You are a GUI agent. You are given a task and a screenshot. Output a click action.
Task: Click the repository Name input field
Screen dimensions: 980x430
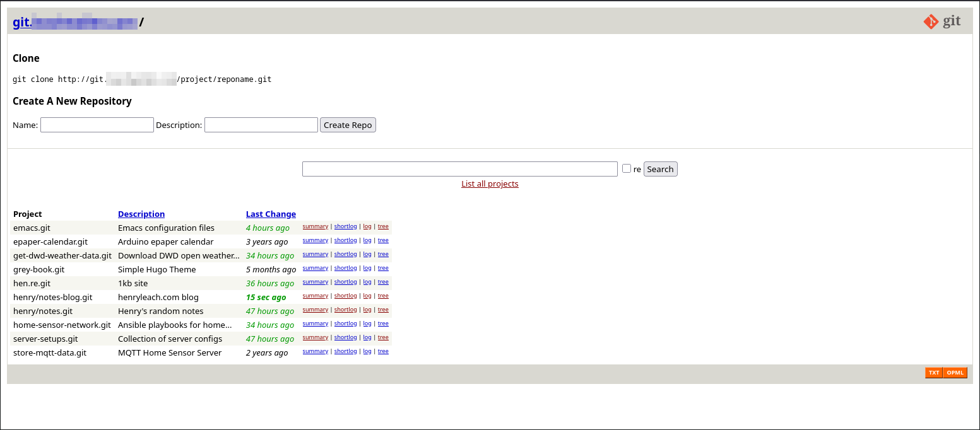pyautogui.click(x=97, y=124)
